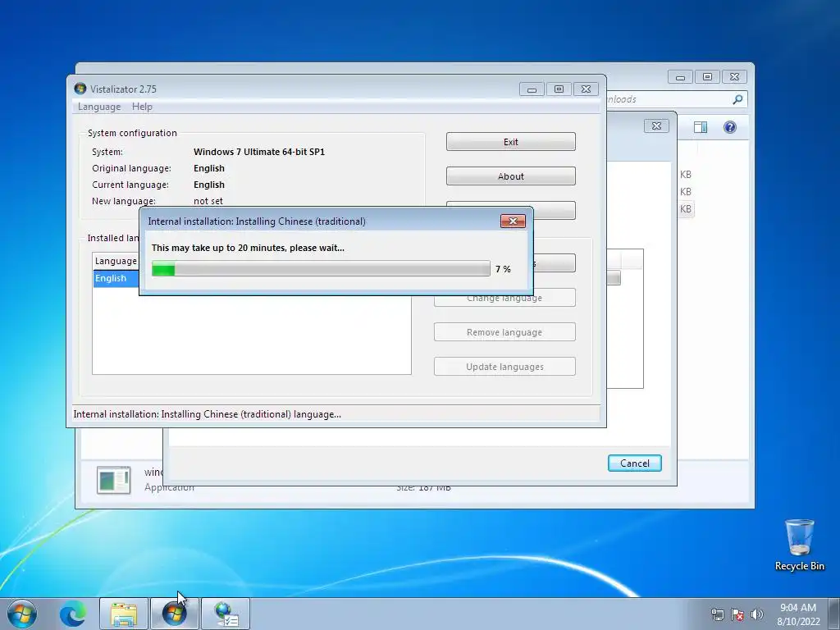Open the Help menu in Vistalizator
840x630 pixels.
[x=142, y=107]
